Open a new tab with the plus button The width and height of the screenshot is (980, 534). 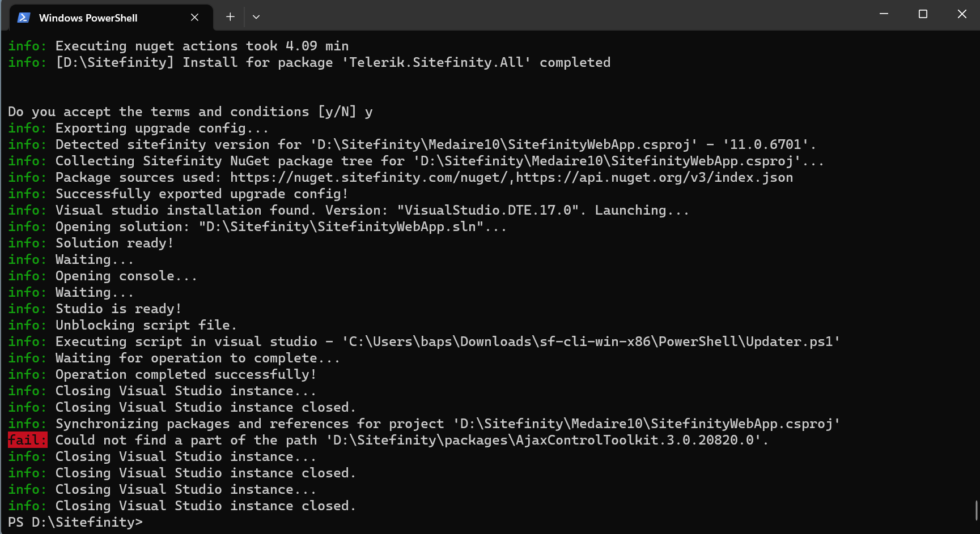pyautogui.click(x=230, y=17)
